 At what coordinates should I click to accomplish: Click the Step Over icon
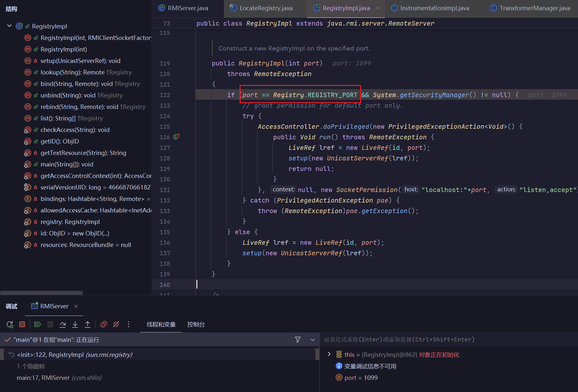pyautogui.click(x=63, y=325)
